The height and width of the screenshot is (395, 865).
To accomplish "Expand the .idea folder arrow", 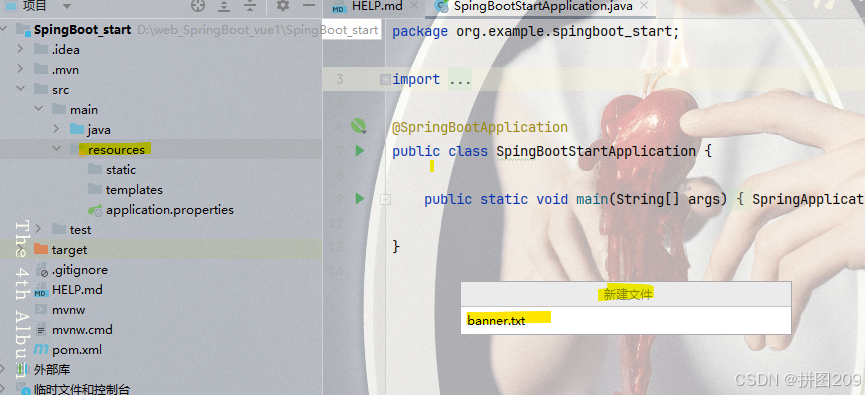I will [x=20, y=49].
